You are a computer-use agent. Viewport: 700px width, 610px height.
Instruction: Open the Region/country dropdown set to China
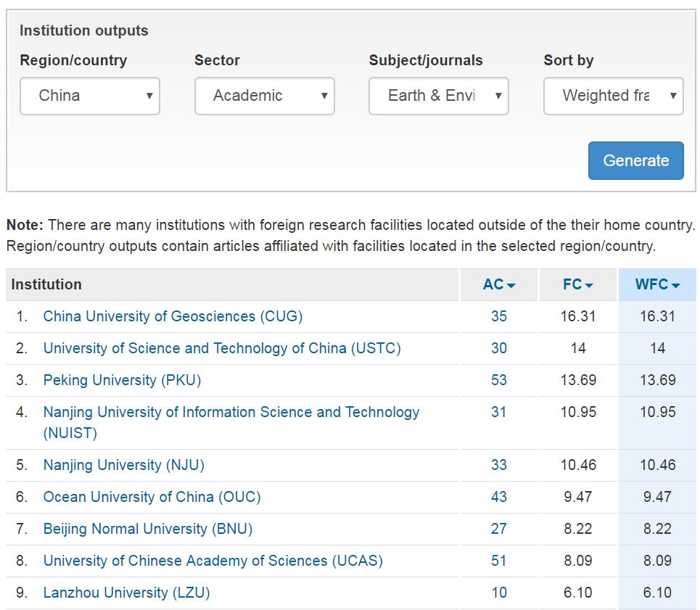pyautogui.click(x=90, y=96)
